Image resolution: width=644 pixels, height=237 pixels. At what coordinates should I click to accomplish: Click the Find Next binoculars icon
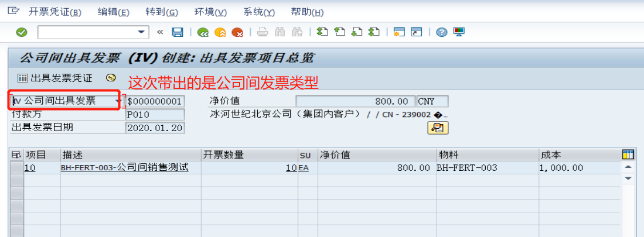[x=297, y=32]
